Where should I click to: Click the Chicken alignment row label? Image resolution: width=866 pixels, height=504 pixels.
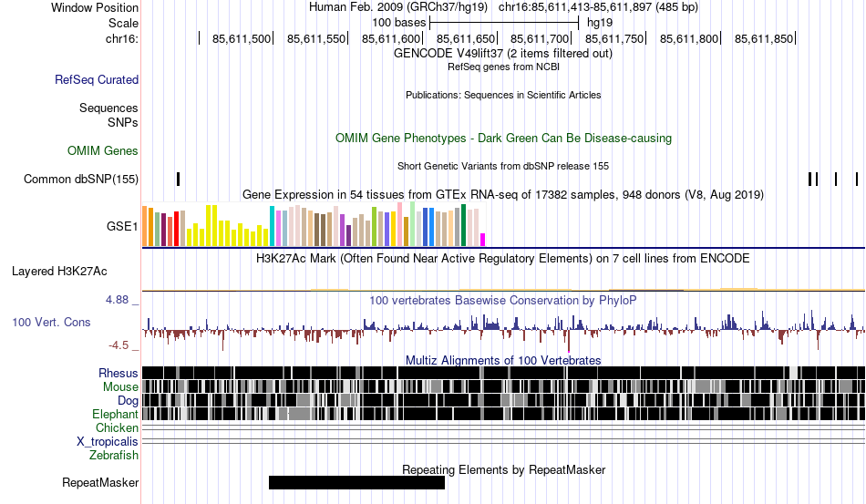coord(117,427)
